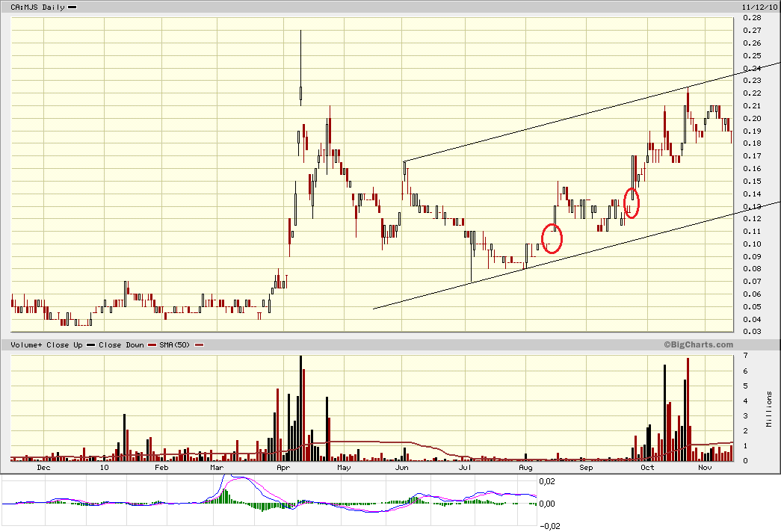The image size is (781, 532).
Task: Click the Nov label on the time axis
Action: [704, 468]
